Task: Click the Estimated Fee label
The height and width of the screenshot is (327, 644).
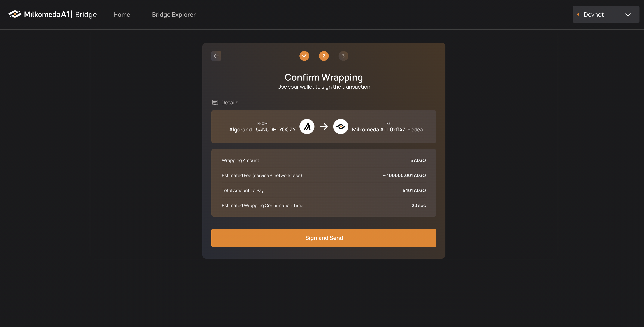Action: (262, 176)
